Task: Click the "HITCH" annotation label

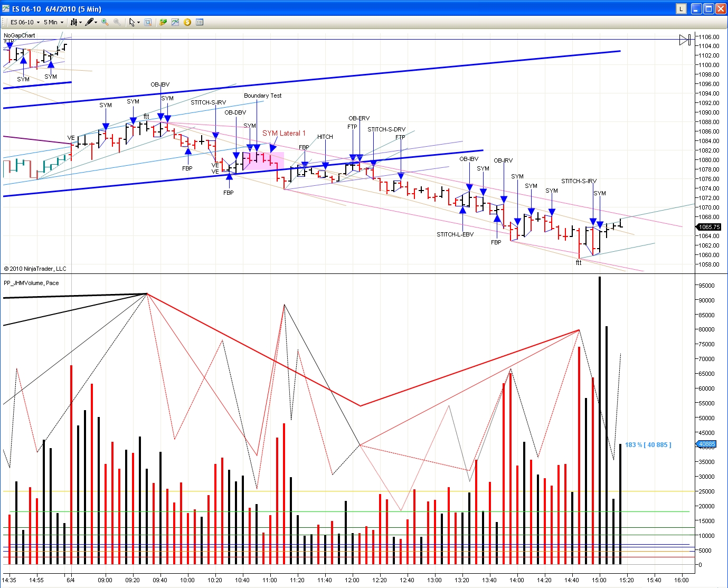Action: pyautogui.click(x=325, y=137)
